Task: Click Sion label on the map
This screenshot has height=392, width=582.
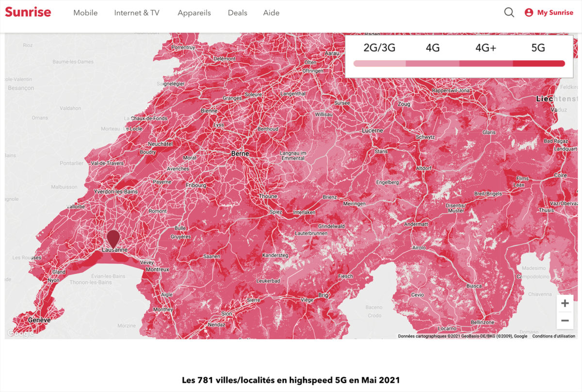Action: coord(226,314)
